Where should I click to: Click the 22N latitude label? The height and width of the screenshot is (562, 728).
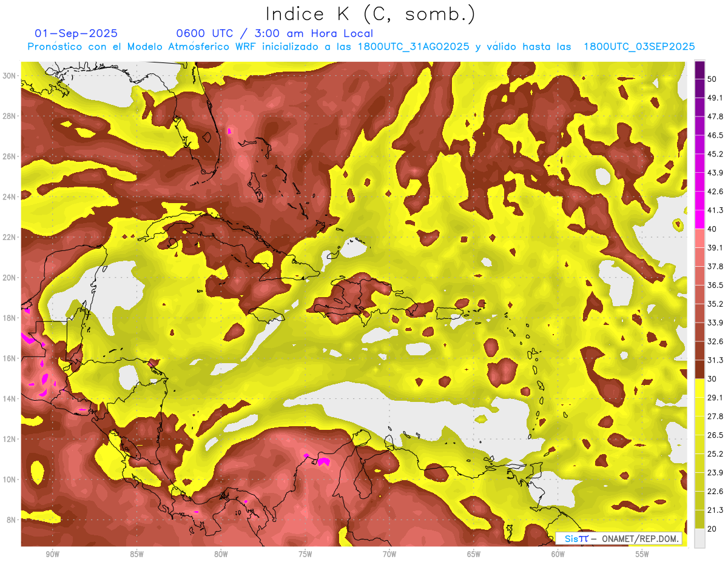pyautogui.click(x=10, y=237)
